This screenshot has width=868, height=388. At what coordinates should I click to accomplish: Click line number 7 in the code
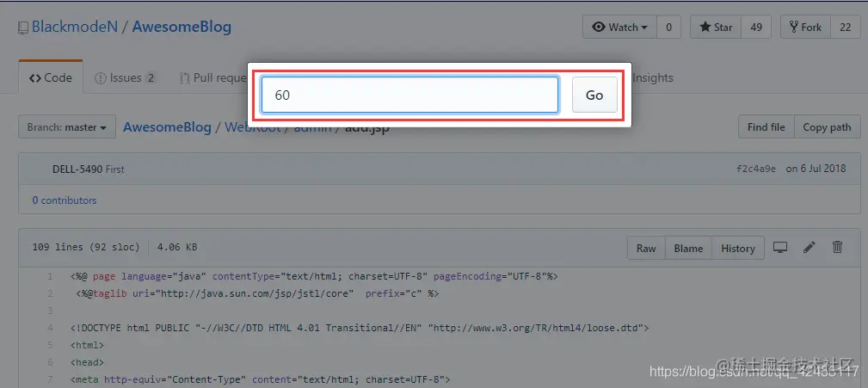[x=51, y=379]
